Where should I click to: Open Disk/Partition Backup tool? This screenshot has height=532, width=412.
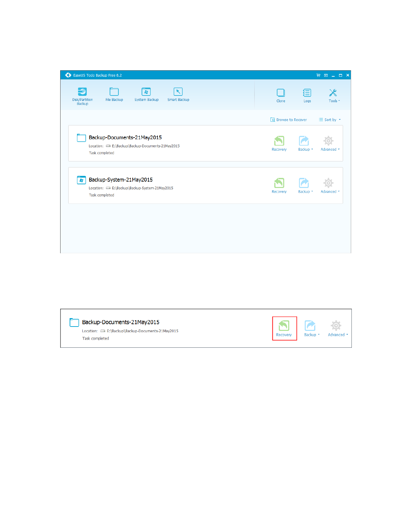coord(82,96)
